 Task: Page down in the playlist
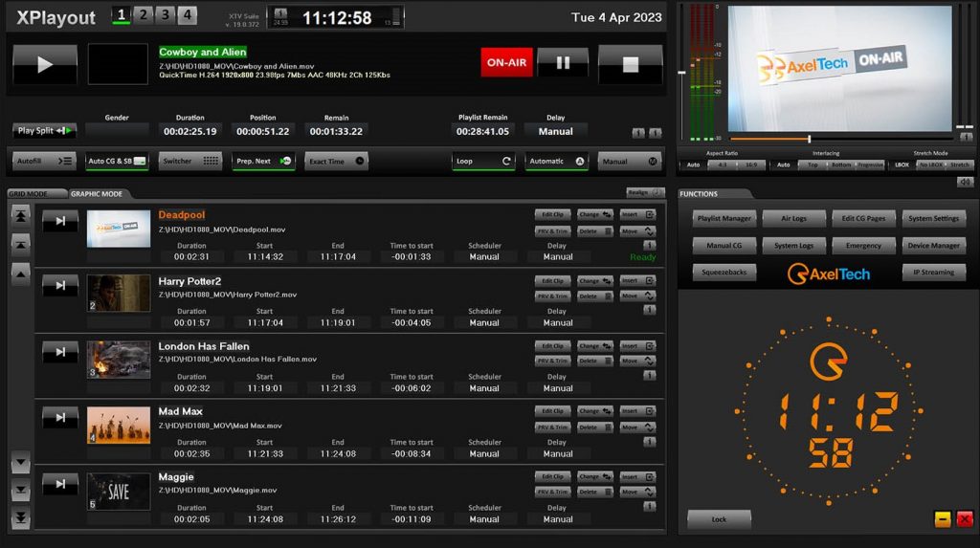tap(21, 491)
